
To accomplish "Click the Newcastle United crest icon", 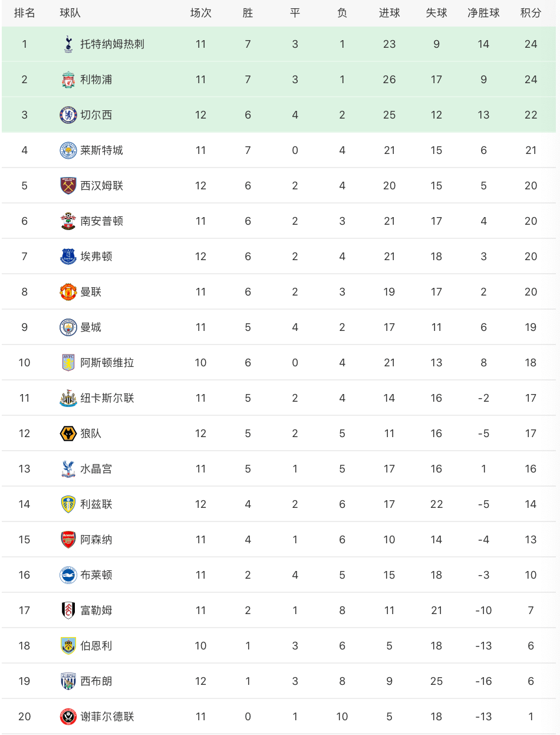I will coord(68,398).
